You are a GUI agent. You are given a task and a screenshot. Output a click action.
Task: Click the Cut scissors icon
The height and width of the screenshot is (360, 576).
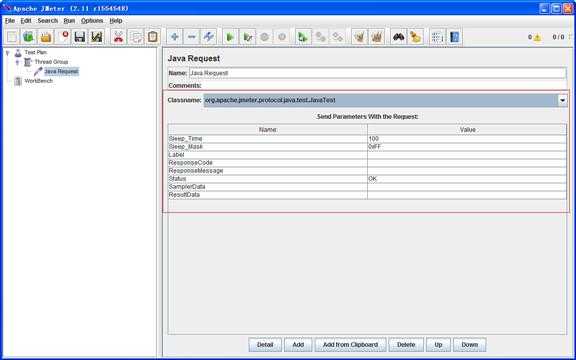coord(118,37)
